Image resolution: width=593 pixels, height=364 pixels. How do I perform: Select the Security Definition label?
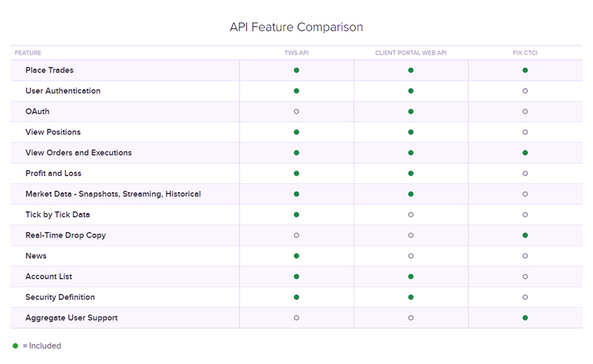60,297
